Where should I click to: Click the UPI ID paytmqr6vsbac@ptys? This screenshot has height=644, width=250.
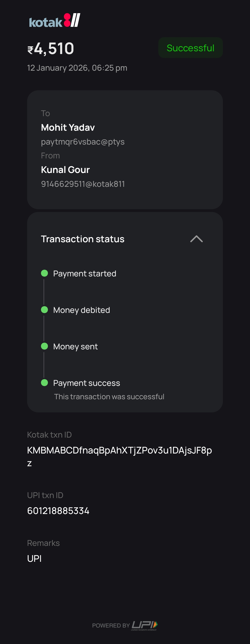(83, 142)
